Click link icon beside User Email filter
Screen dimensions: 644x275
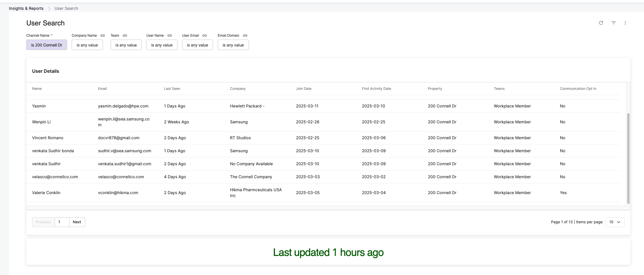coord(205,36)
